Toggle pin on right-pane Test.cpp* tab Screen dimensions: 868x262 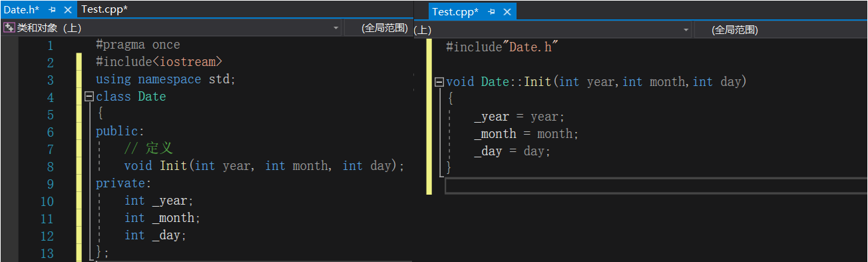(x=492, y=13)
